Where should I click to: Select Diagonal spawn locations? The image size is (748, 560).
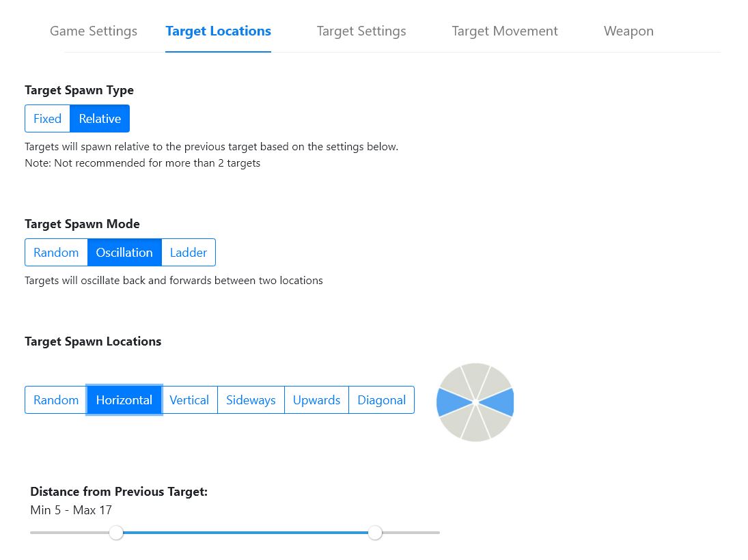(382, 400)
